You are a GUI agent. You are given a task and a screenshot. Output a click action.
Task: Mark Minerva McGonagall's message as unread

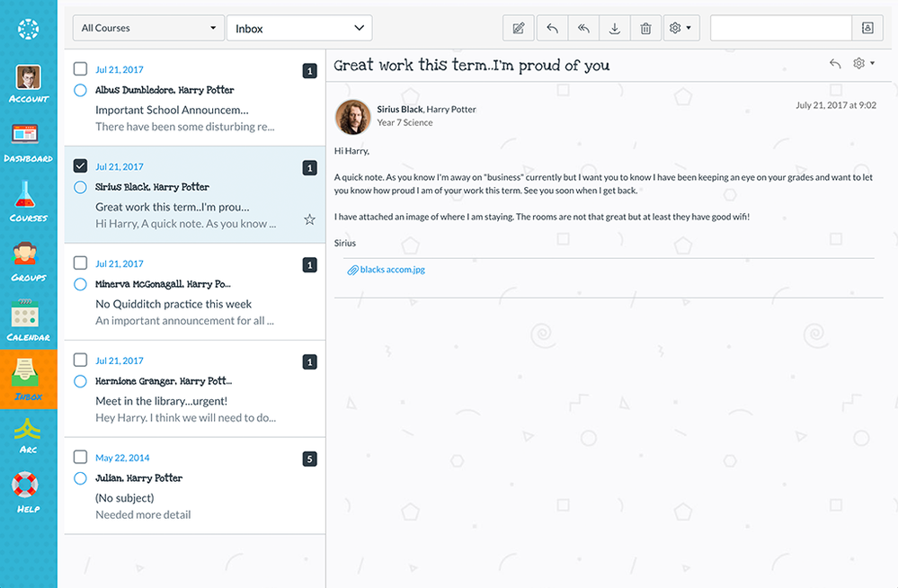tap(80, 283)
